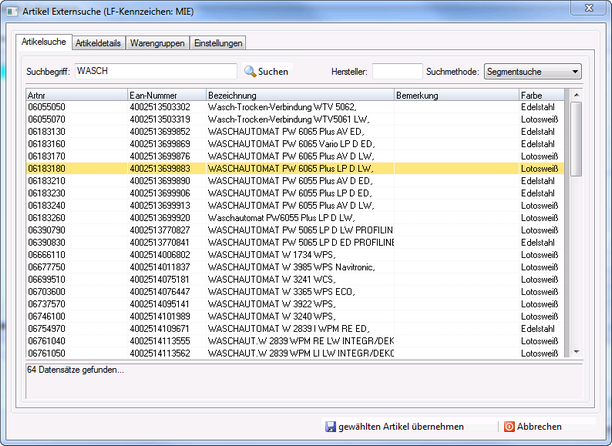Screen dimensions: 612x446
Task: Click inside the Suchbegriff input field
Action: click(155, 72)
